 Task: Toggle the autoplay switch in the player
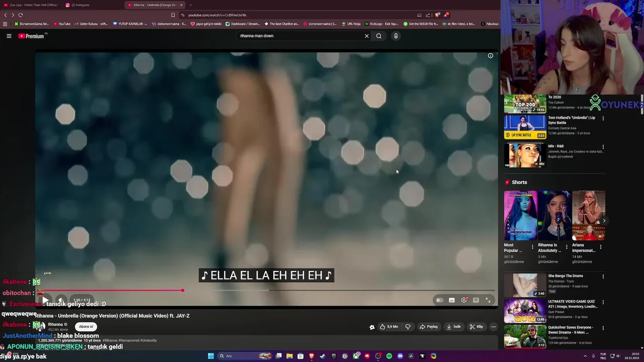point(440,300)
